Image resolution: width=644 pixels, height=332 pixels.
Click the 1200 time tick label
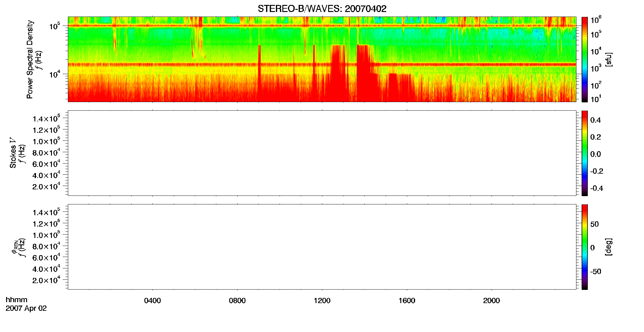click(322, 301)
